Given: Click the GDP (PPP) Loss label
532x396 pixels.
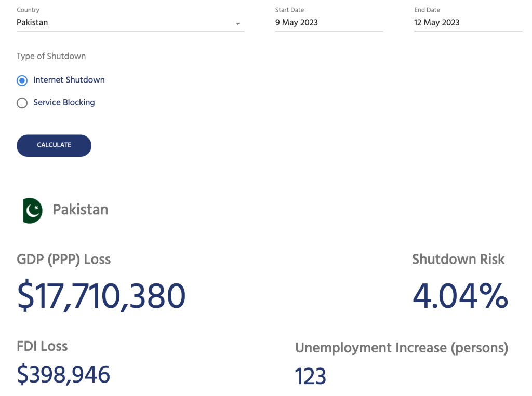Looking at the screenshot, I should [x=63, y=259].
